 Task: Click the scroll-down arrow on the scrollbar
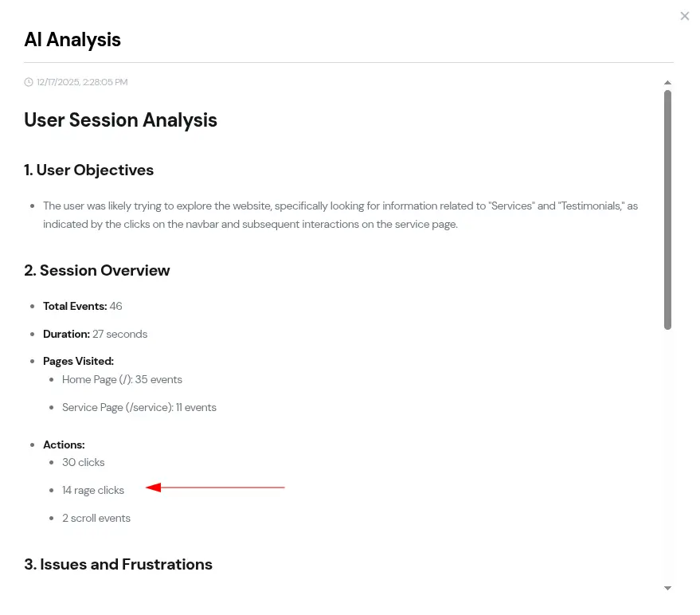pyautogui.click(x=667, y=588)
